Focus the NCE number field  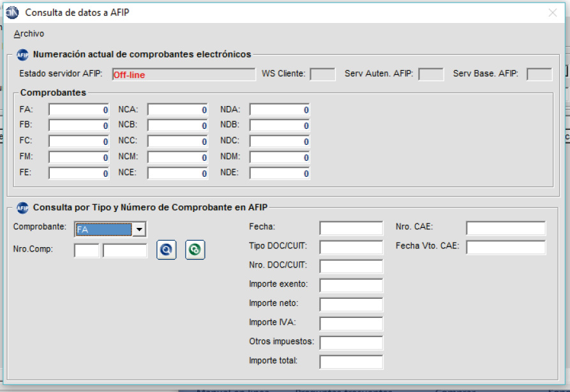177,174
